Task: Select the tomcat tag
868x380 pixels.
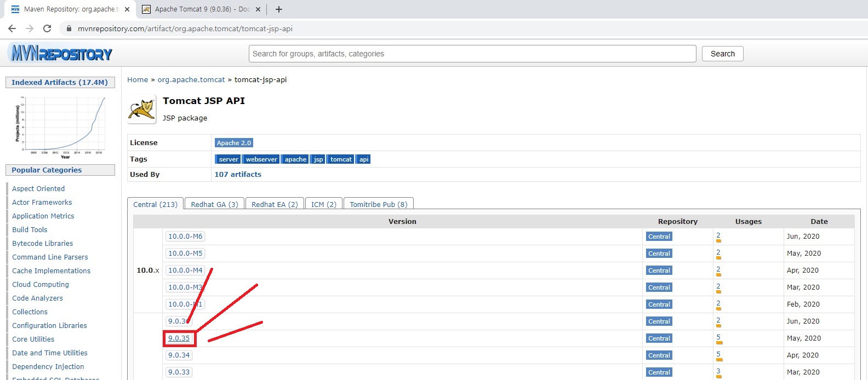Action: 341,159
